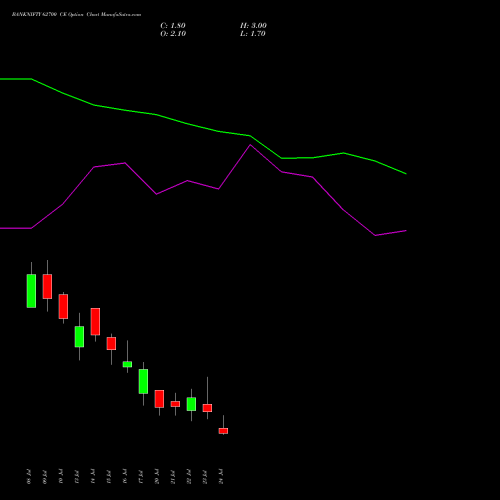Viewport: 500px width, 500px height.
Task: Select the tall green candlestick on 17 Jul
Action: (143, 381)
